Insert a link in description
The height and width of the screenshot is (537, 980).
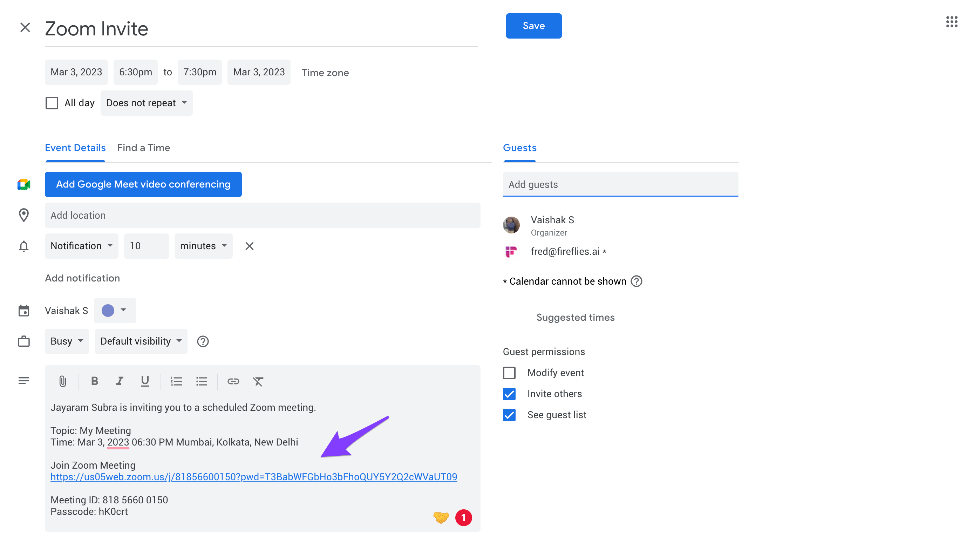pos(233,381)
